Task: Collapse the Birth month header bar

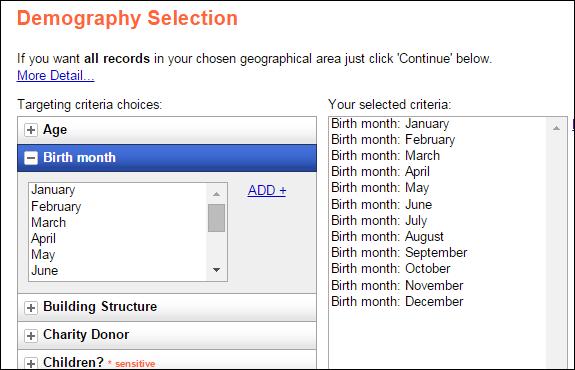Action: click(167, 158)
